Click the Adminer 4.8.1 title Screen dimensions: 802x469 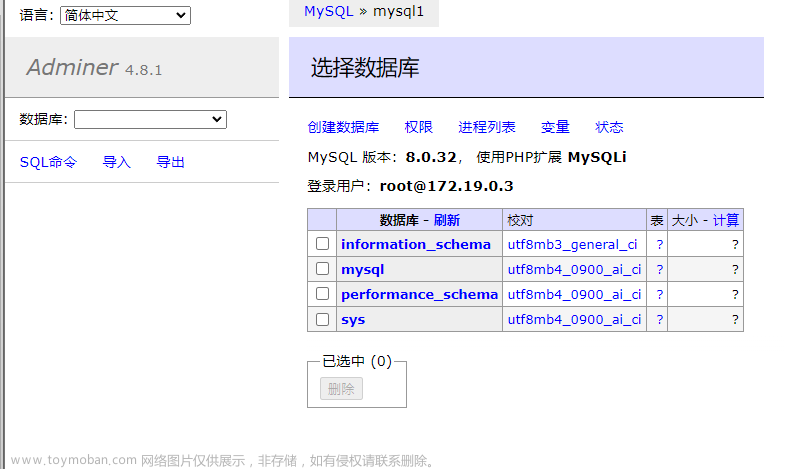(94, 68)
